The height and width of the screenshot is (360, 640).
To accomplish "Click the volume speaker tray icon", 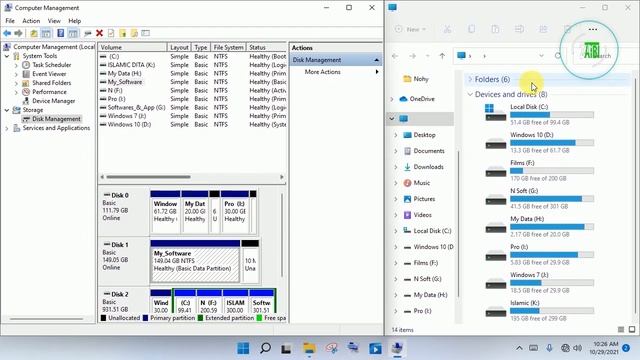I will [x=577, y=348].
